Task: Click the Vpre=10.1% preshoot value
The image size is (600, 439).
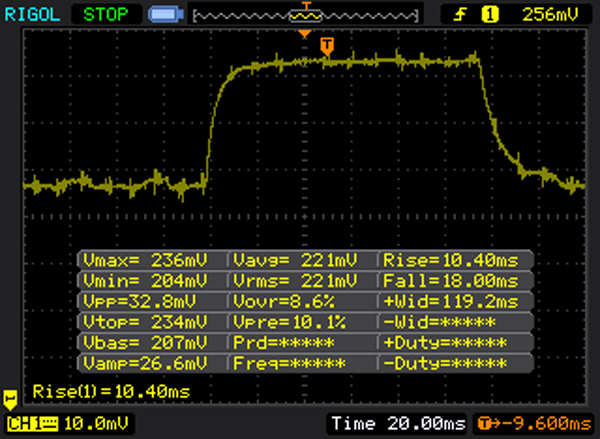Action: pyautogui.click(x=289, y=322)
